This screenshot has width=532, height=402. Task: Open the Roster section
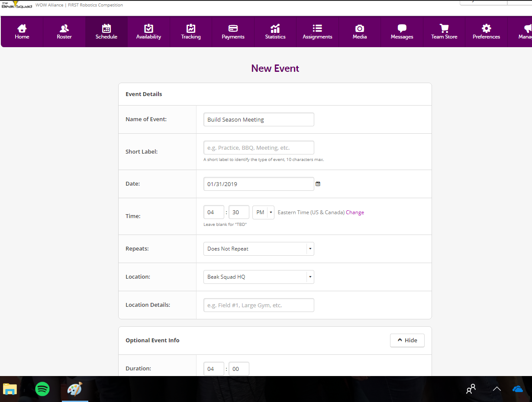(64, 32)
